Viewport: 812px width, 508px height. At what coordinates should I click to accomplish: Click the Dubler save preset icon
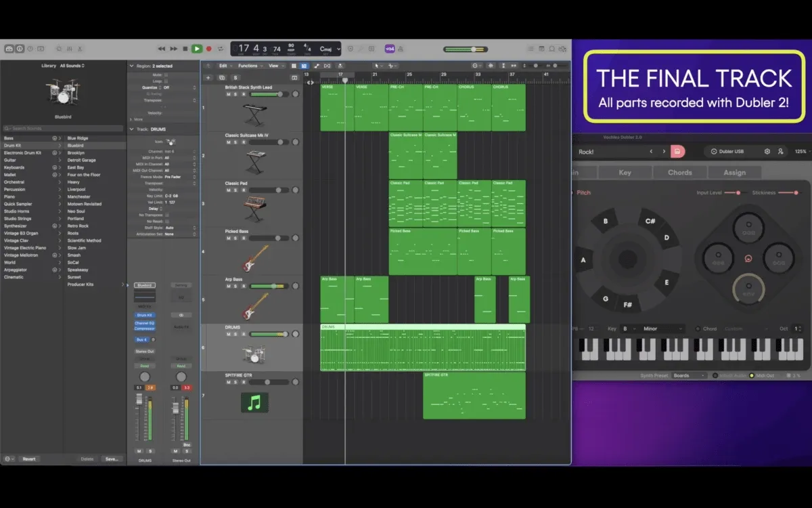pos(677,151)
